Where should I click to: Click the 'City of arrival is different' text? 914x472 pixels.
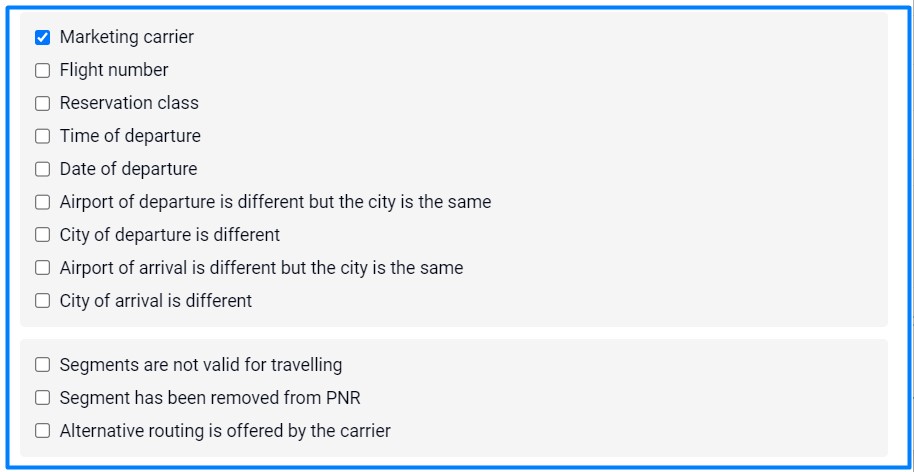pos(156,300)
